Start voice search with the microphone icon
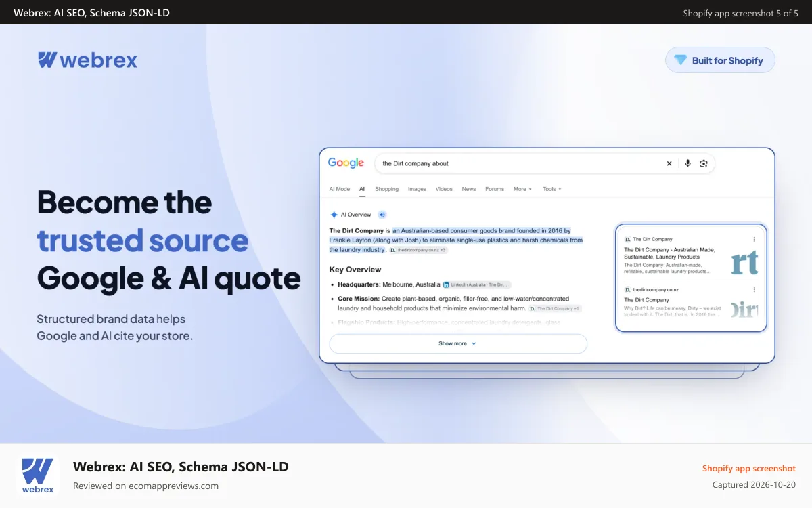812x508 pixels. click(687, 163)
